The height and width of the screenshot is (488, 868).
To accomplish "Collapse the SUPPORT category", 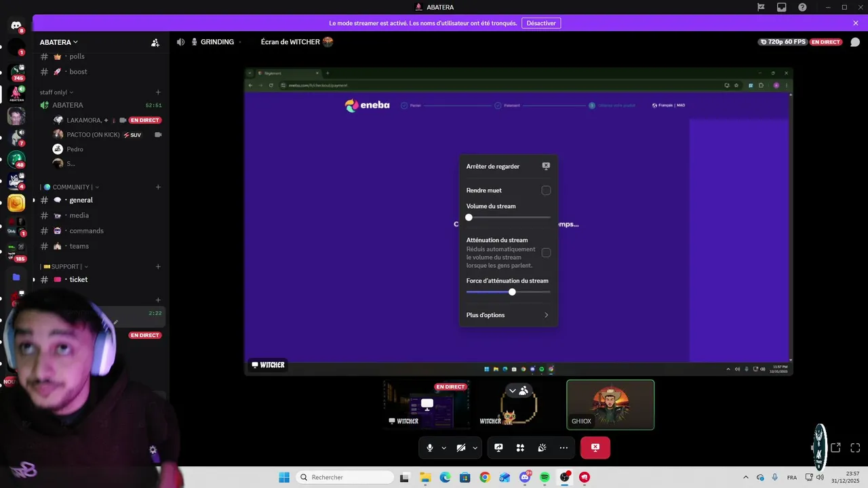I will click(64, 266).
